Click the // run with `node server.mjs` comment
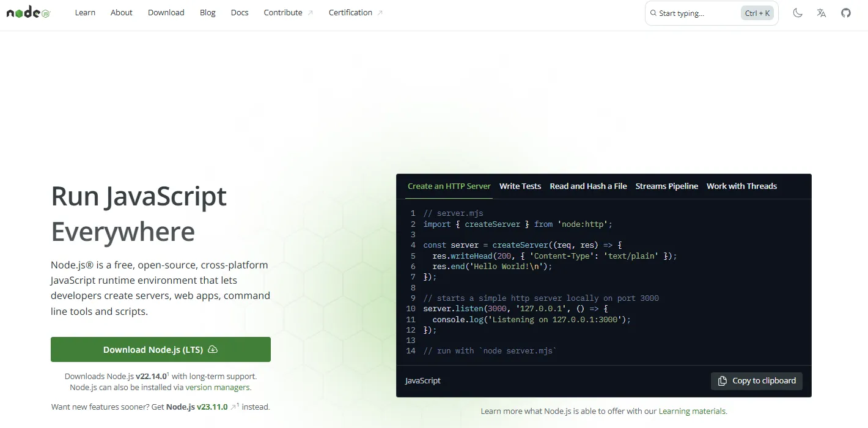This screenshot has height=428, width=868. click(490, 351)
